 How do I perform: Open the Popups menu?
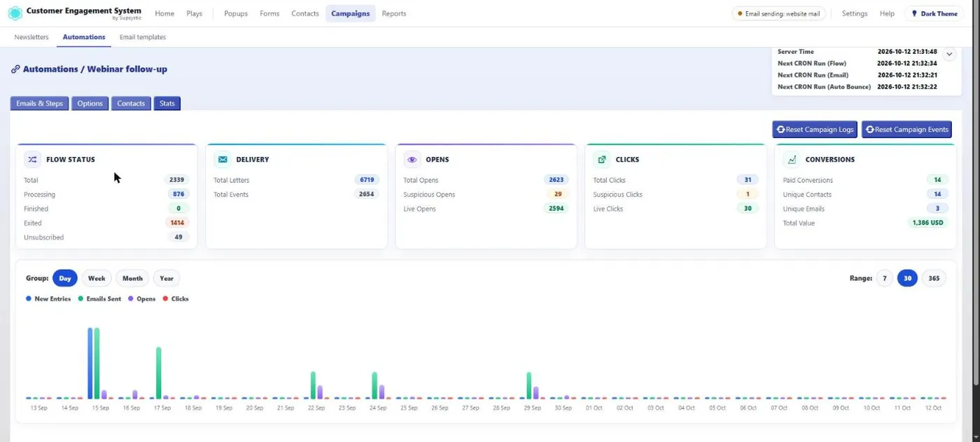236,13
